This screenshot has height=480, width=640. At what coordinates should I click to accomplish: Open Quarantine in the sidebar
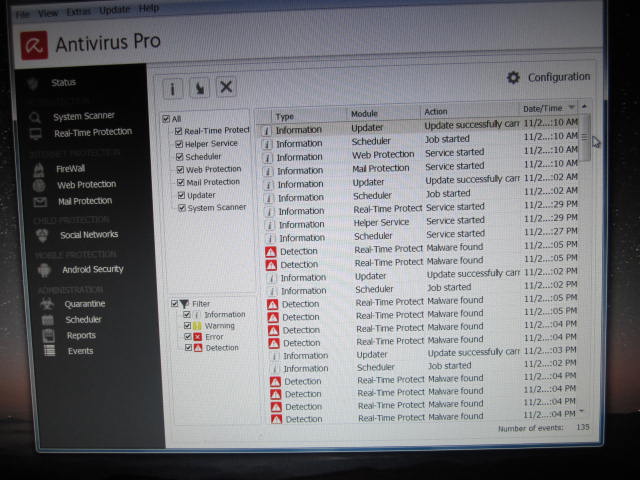click(x=85, y=304)
